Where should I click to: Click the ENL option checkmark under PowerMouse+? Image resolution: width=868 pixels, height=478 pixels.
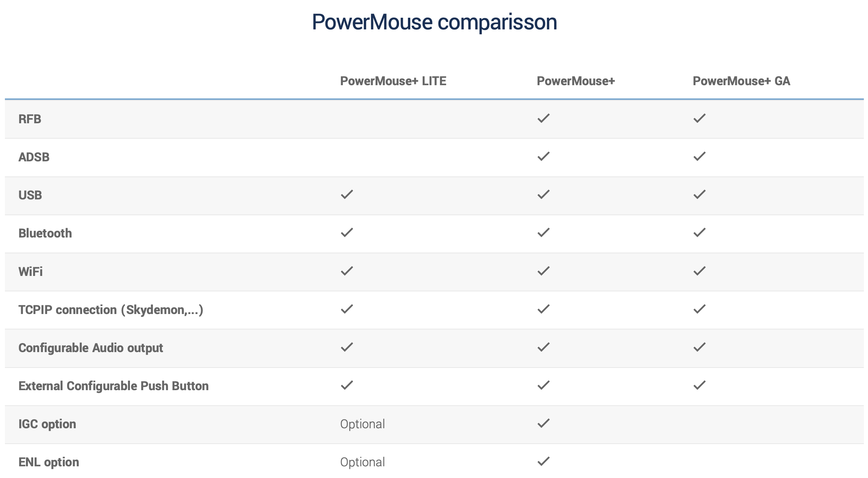click(543, 461)
